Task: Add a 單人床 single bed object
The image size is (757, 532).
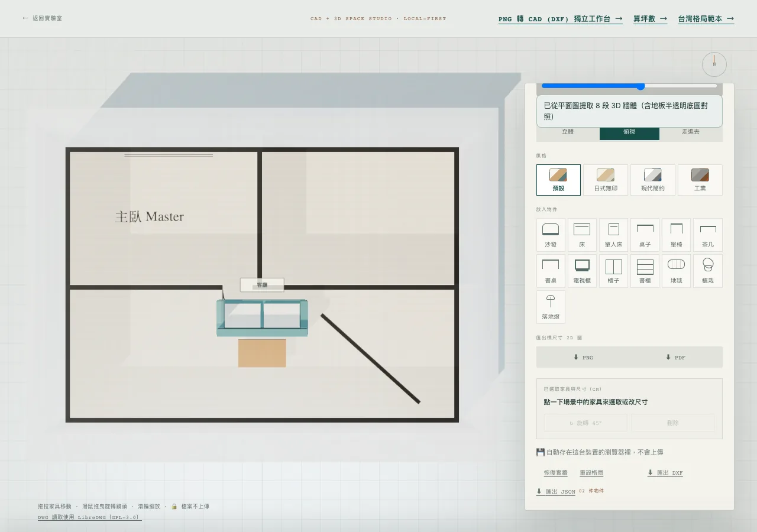Action: coord(613,235)
